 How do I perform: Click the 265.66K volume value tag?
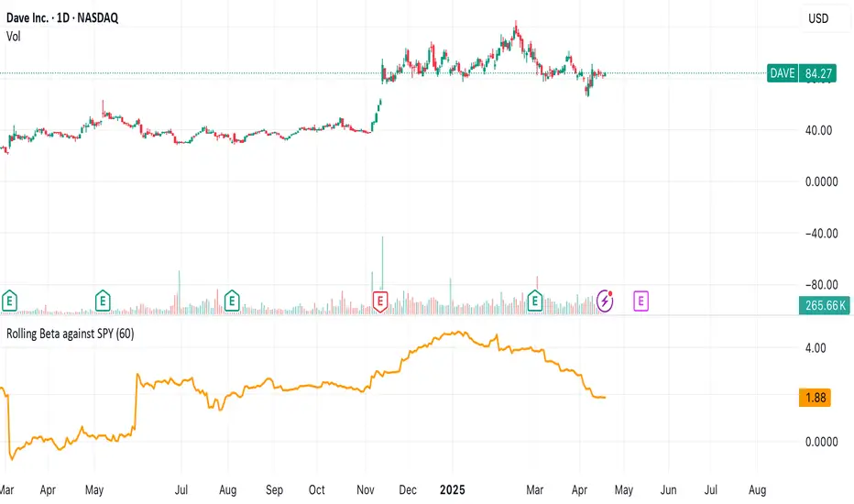click(824, 305)
